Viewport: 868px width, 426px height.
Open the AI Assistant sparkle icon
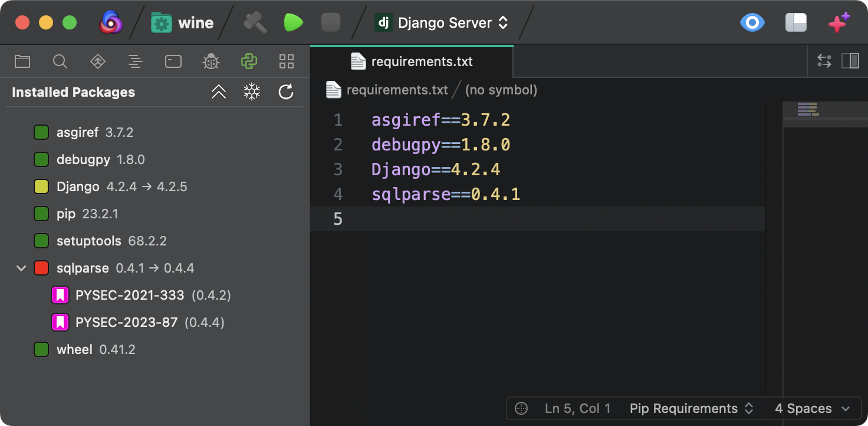click(838, 22)
